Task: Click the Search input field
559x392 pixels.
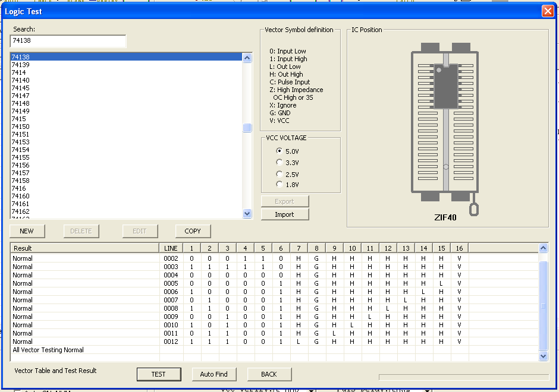Action: tap(68, 41)
